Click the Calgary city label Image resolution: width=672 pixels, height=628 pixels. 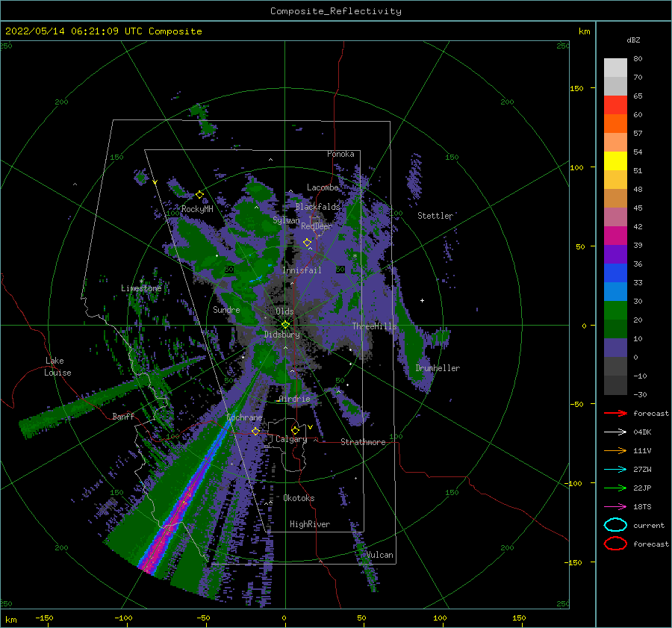coord(291,439)
